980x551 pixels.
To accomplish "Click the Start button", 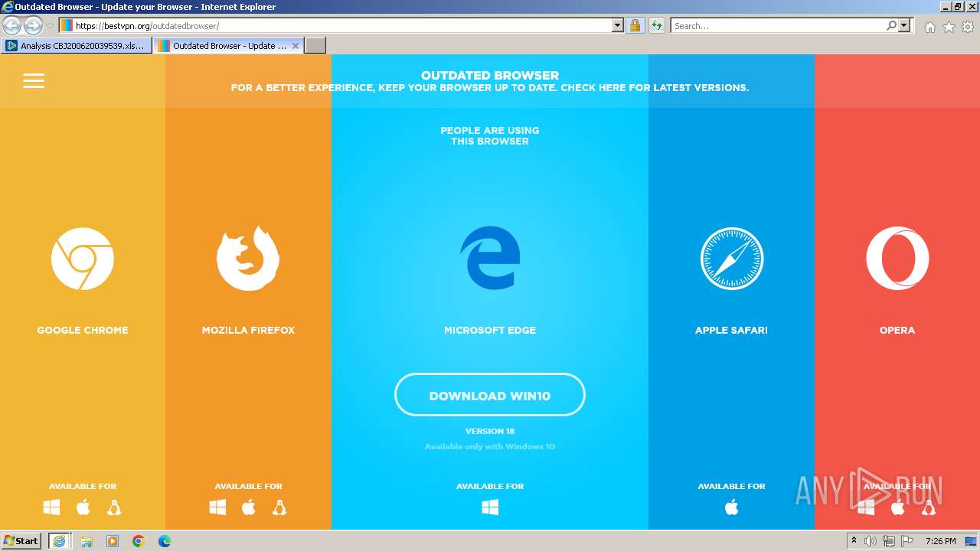I will [x=21, y=541].
